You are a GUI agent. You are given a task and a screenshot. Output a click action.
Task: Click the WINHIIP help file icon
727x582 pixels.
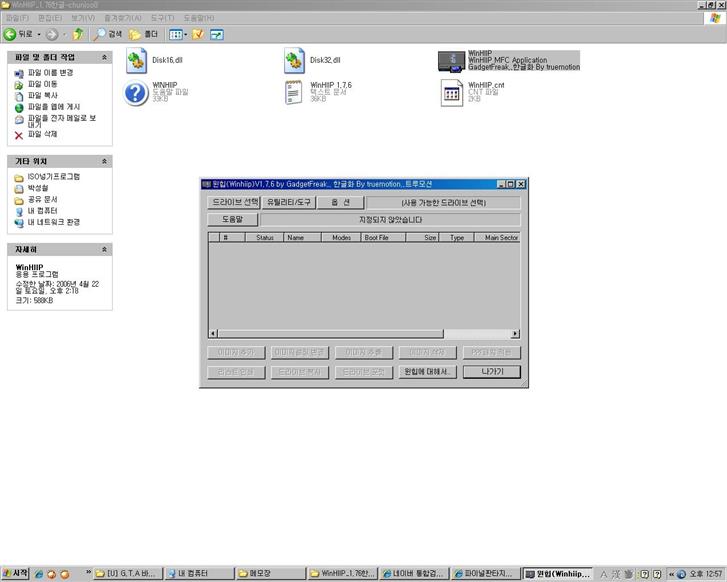pyautogui.click(x=137, y=93)
